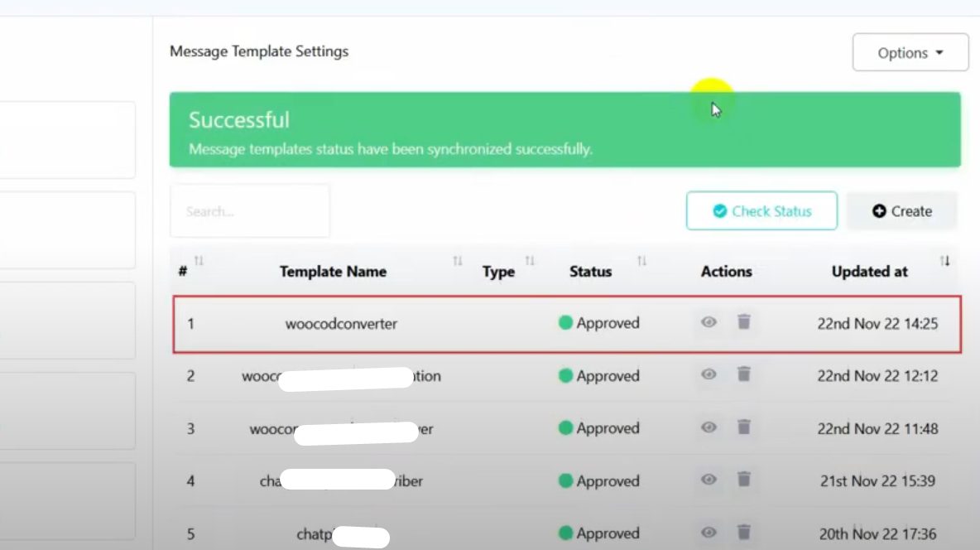
Task: Click trash icon in row 5
Action: (744, 533)
